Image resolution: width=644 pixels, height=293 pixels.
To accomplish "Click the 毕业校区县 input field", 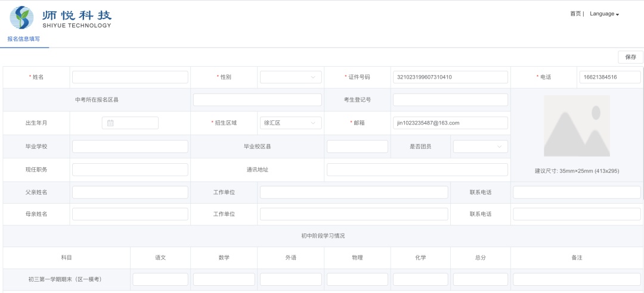I will pyautogui.click(x=357, y=146).
